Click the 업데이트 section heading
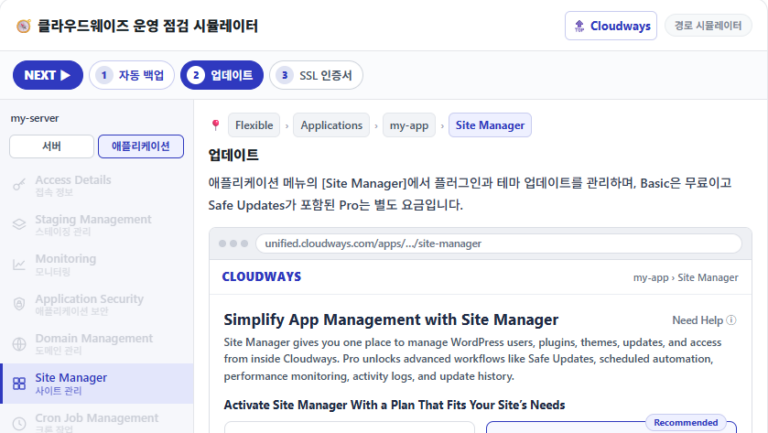Image resolution: width=768 pixels, height=433 pixels. click(x=233, y=155)
